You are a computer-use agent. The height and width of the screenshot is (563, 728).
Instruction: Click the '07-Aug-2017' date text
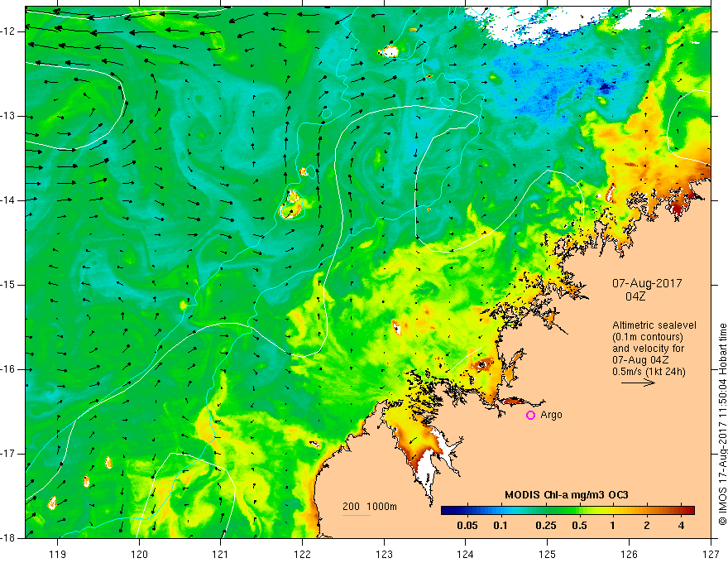click(647, 283)
